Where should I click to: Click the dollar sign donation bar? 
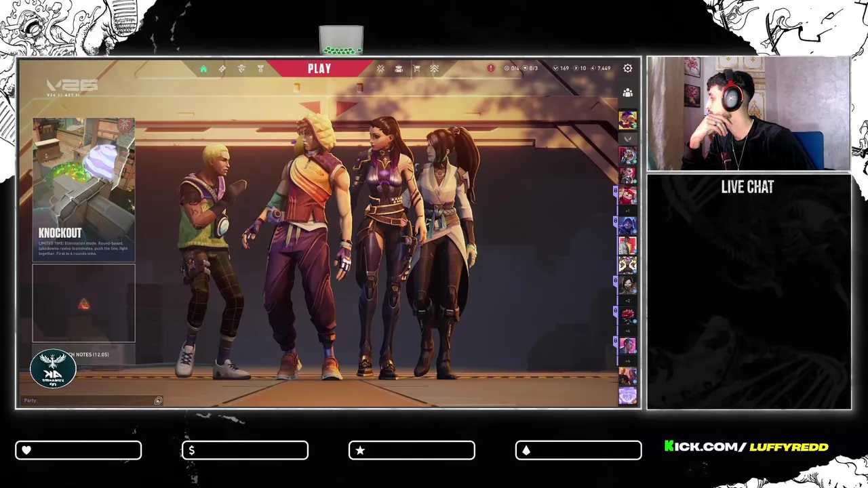click(245, 450)
